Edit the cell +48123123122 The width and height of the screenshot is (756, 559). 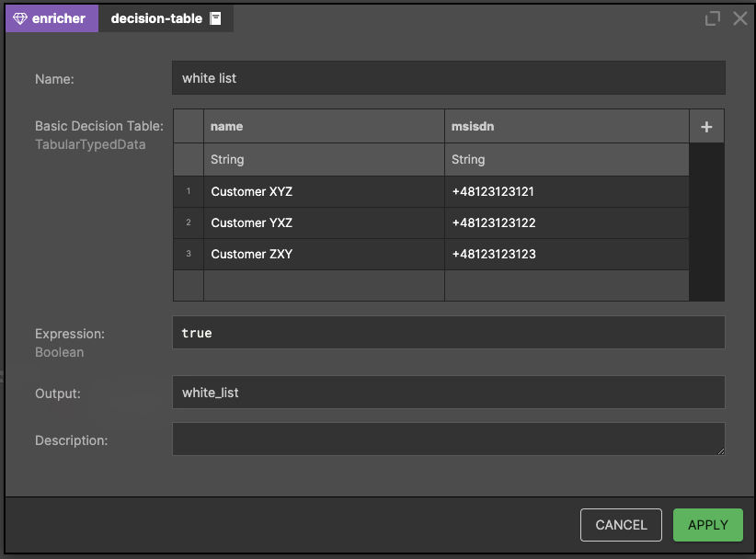(567, 223)
